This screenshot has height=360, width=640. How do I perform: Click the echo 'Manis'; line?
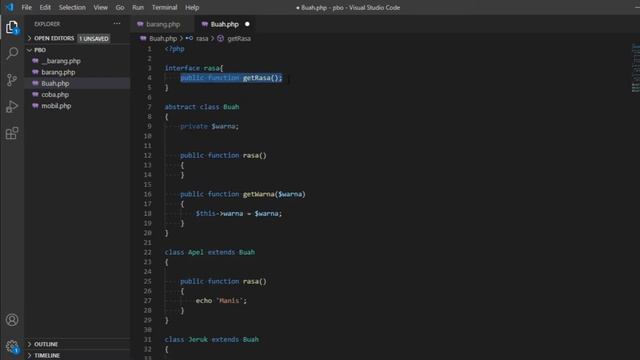coord(221,301)
